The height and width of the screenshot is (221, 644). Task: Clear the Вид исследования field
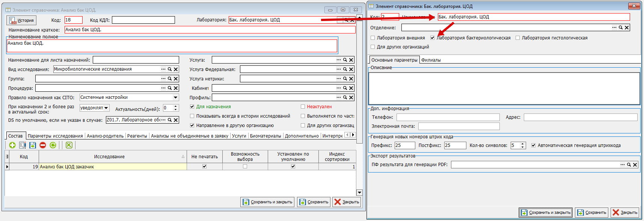176,69
